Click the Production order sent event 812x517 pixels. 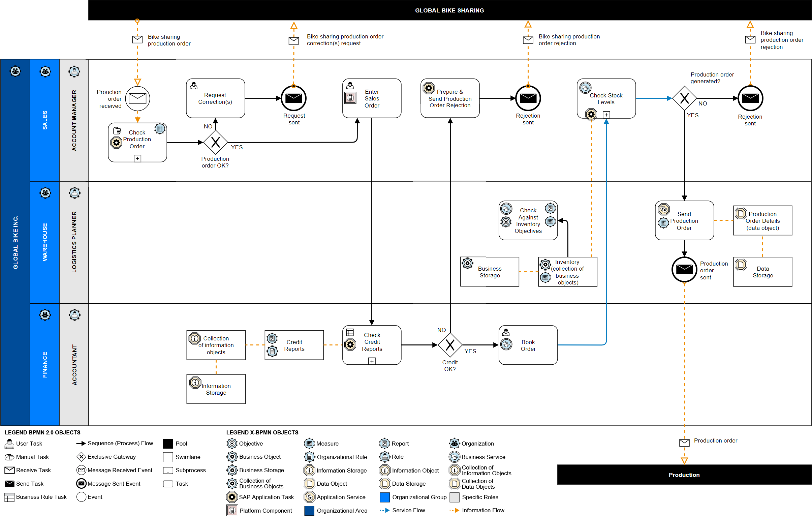tap(684, 269)
